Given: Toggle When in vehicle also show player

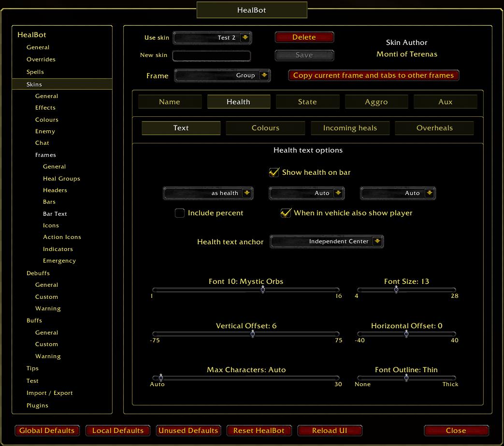Looking at the screenshot, I should click(x=286, y=213).
